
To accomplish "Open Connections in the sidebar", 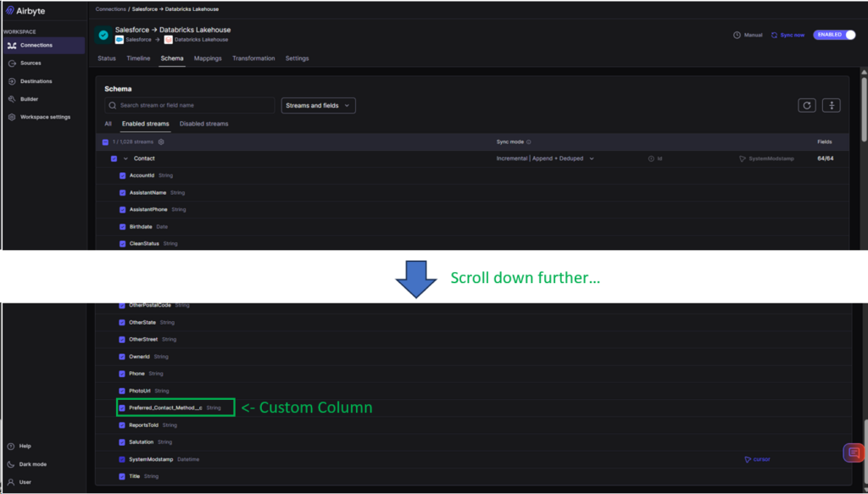I will click(x=44, y=46).
